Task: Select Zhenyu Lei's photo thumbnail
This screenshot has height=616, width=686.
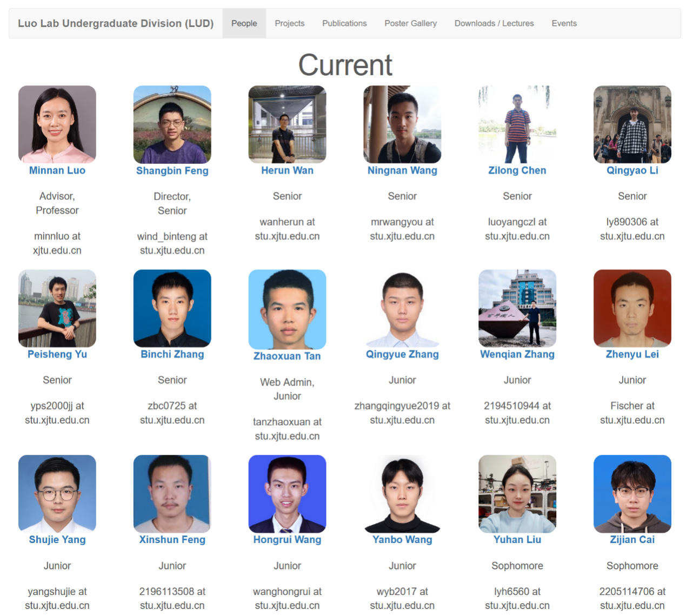Action: click(632, 308)
